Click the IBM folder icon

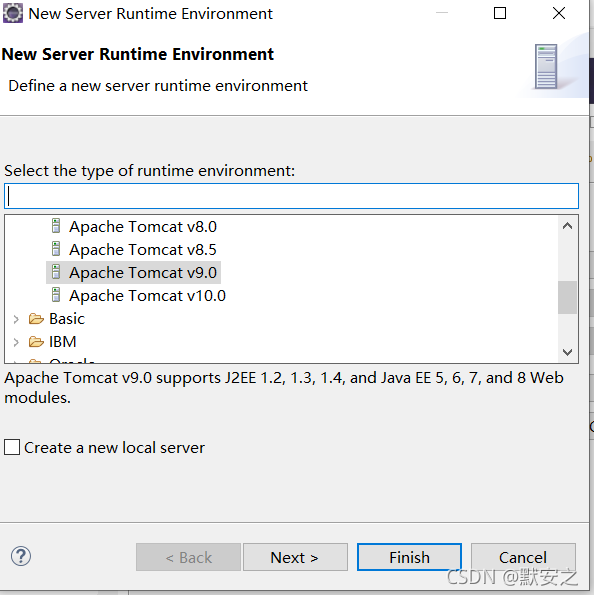[x=36, y=342]
